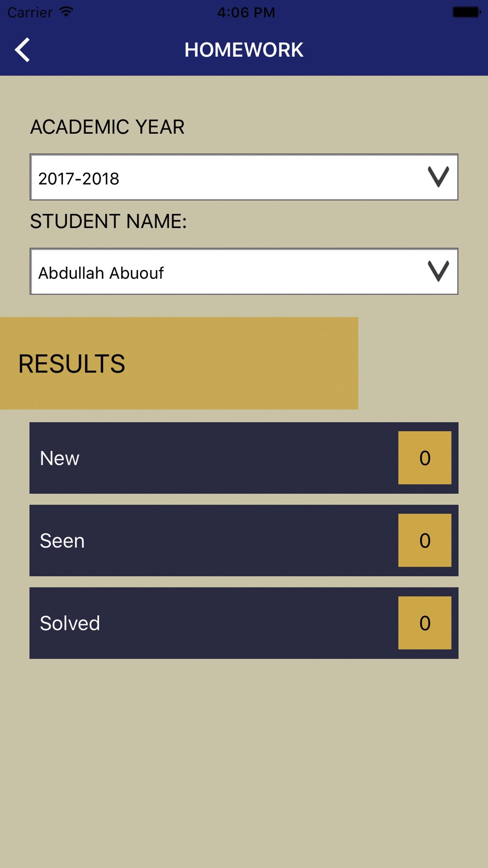Click the word Solved in results
The height and width of the screenshot is (868, 488).
point(70,623)
